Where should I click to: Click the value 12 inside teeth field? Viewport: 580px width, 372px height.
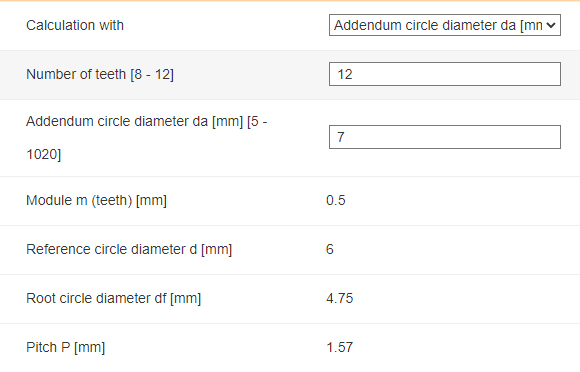(345, 74)
